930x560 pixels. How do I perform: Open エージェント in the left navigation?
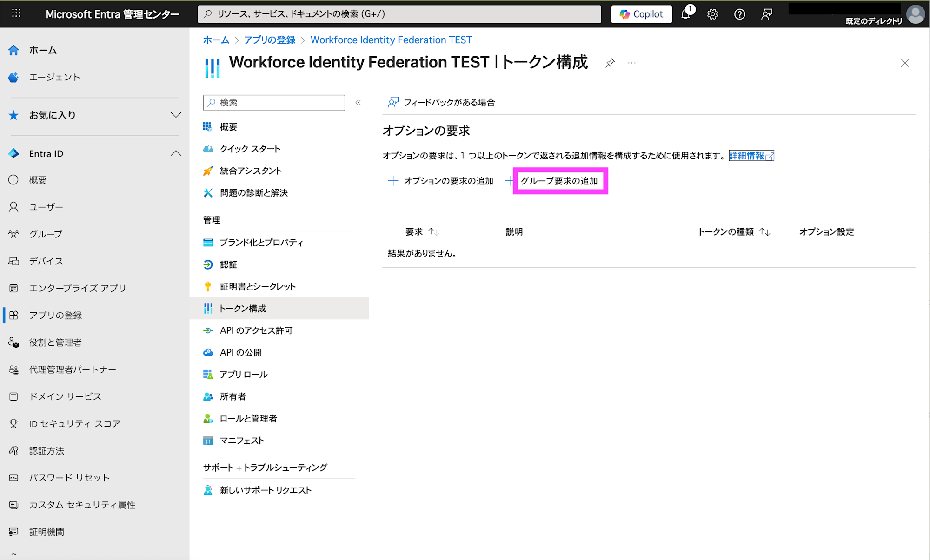coord(54,77)
